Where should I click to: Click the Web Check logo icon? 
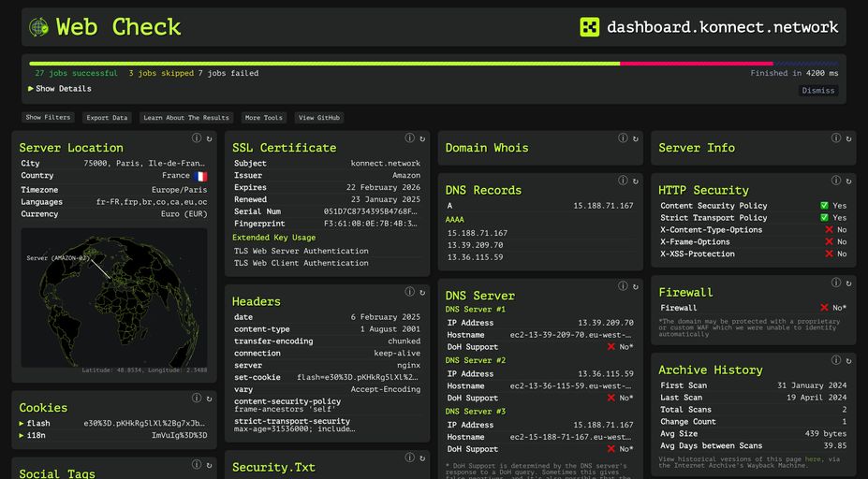pyautogui.click(x=38, y=27)
